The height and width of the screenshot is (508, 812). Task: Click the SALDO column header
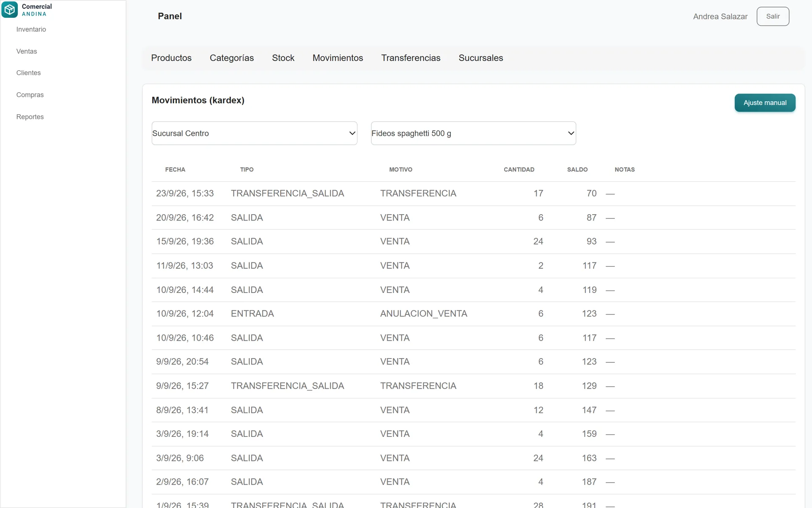(x=577, y=169)
